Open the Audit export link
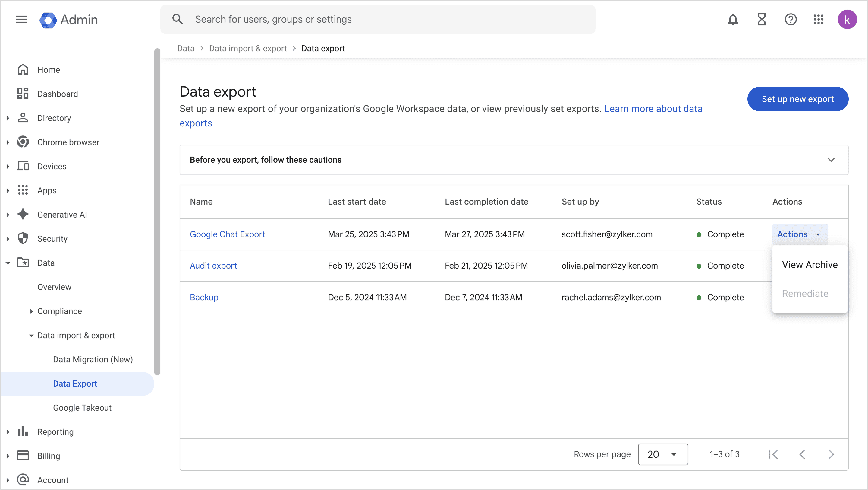This screenshot has width=868, height=490. pos(213,266)
